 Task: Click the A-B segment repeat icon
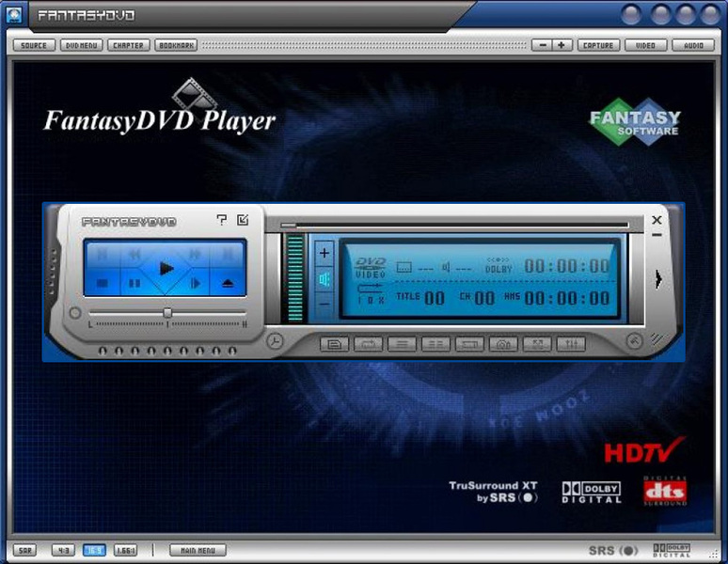[x=469, y=344]
